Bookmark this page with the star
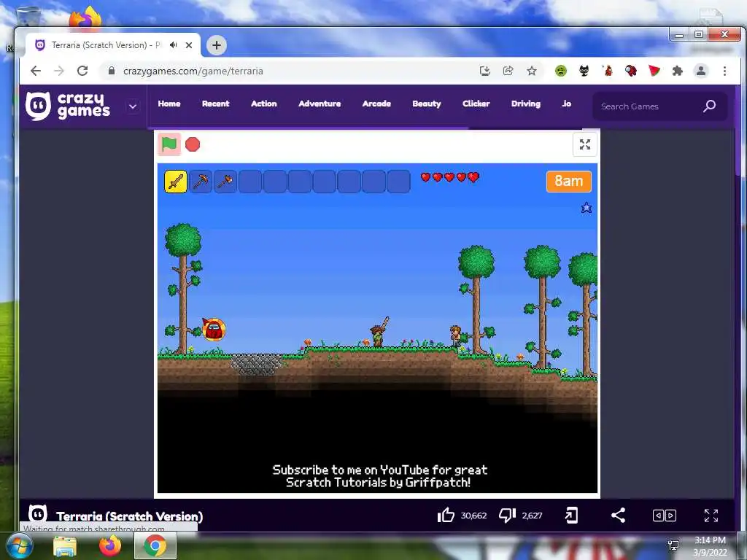The width and height of the screenshot is (747, 560). [x=532, y=71]
